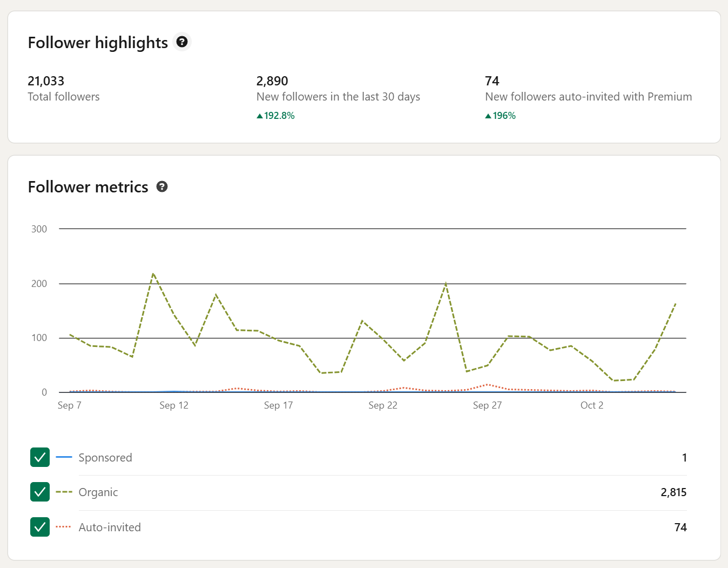Click the Sep 27 axis label
The height and width of the screenshot is (568, 728).
pyautogui.click(x=487, y=405)
